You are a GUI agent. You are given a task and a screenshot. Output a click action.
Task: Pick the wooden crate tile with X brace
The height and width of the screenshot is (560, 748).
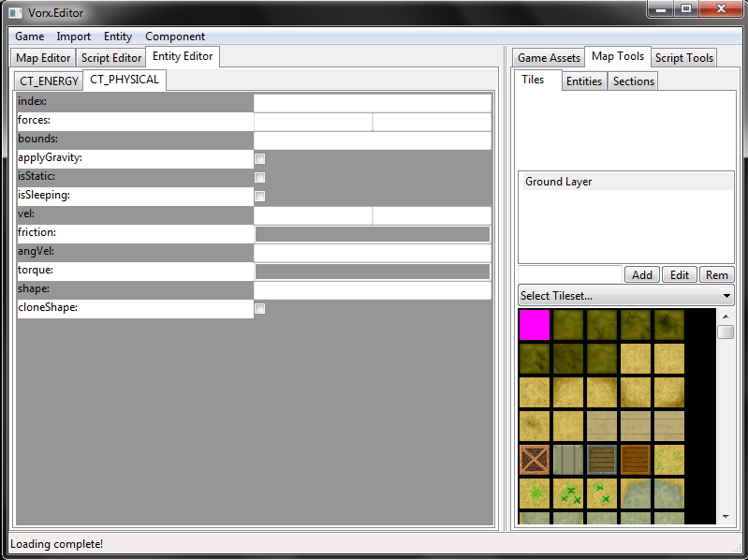(535, 460)
